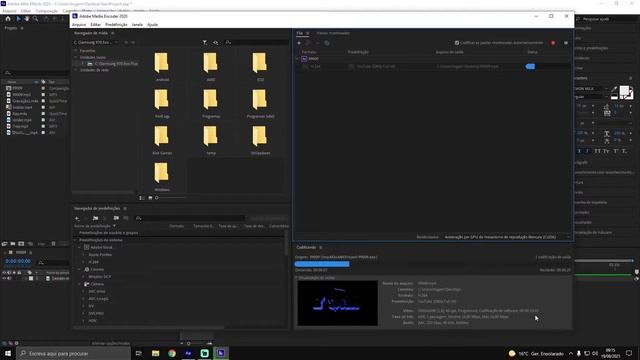Click the eye view-type icon in media browser

tap(216, 42)
